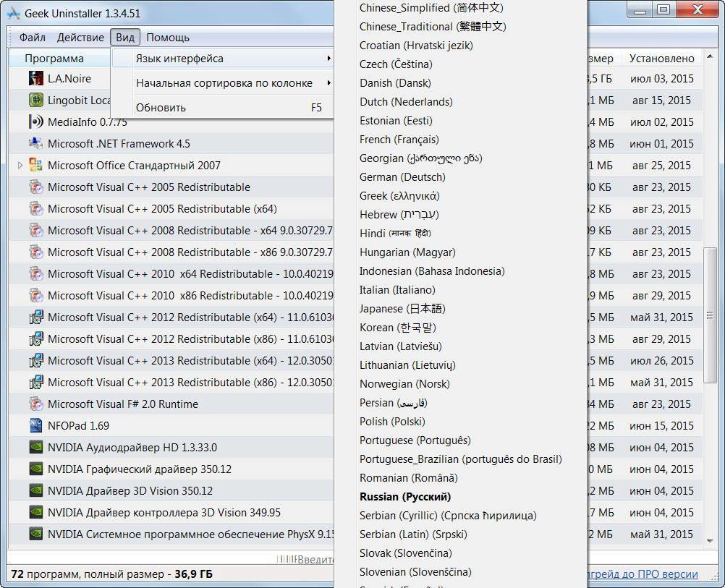Close the opened Вид menu
The height and width of the screenshot is (588, 725).
point(125,38)
